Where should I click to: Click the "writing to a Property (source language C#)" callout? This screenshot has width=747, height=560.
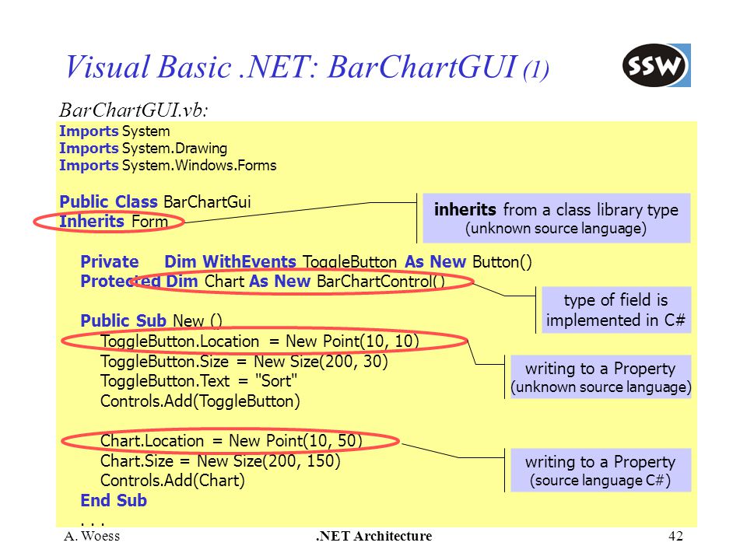click(x=601, y=470)
